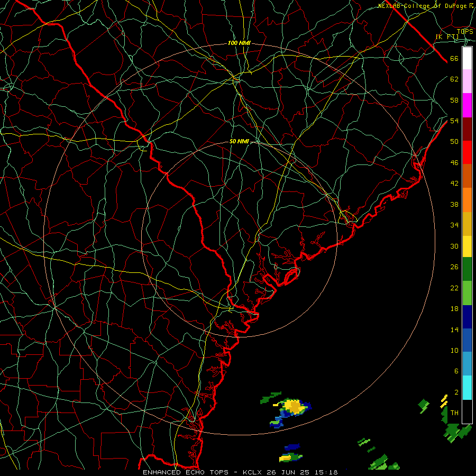The width and height of the screenshot is (476, 476).
Task: Click the dark green 26 kft swatch
Action: 467,269
